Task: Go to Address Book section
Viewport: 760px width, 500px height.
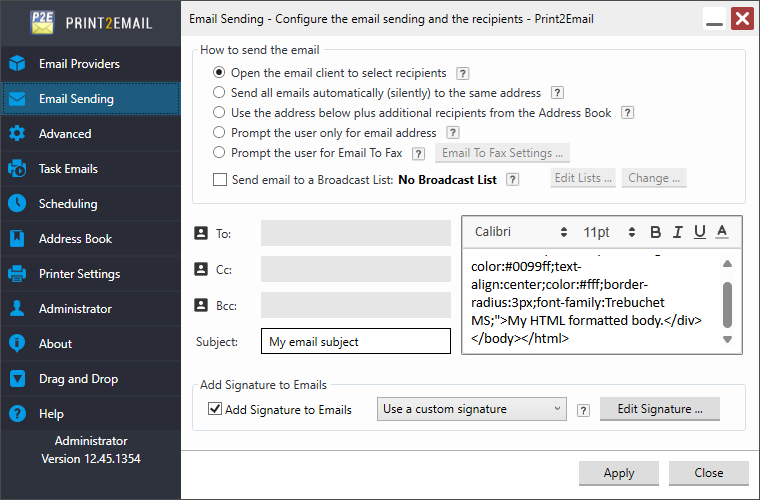Action: click(75, 239)
